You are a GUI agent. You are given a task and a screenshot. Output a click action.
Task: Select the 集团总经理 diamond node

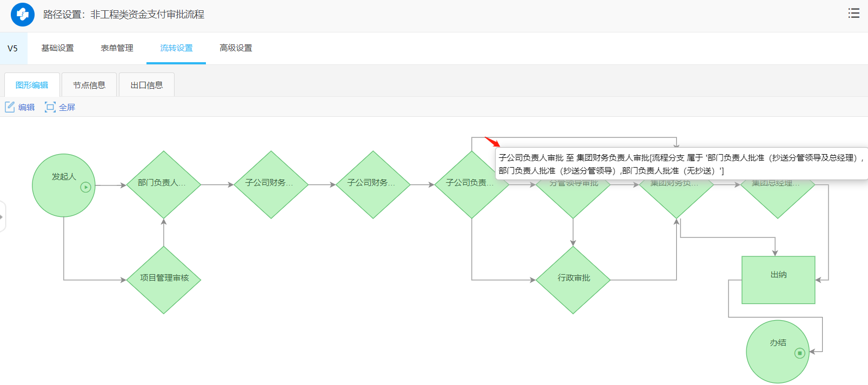coord(778,199)
